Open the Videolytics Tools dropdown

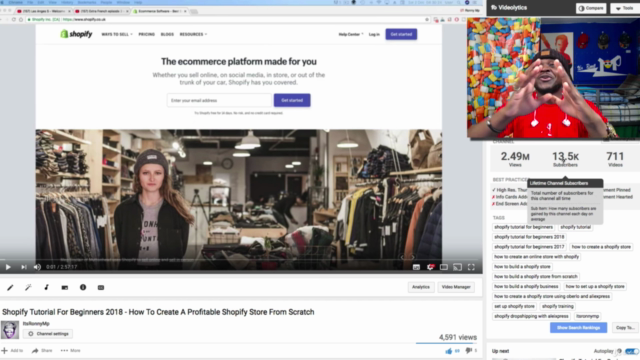(625, 8)
